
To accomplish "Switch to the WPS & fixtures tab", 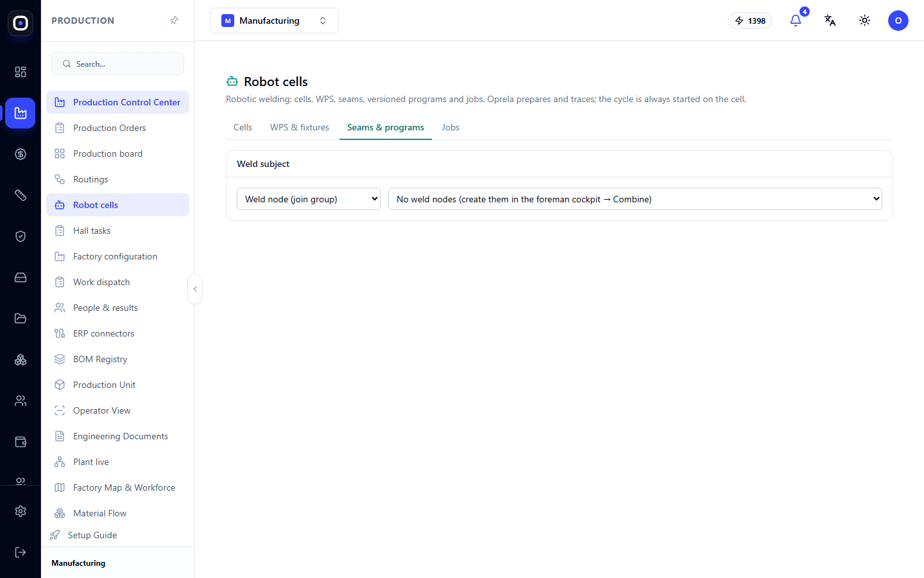I will coord(300,127).
